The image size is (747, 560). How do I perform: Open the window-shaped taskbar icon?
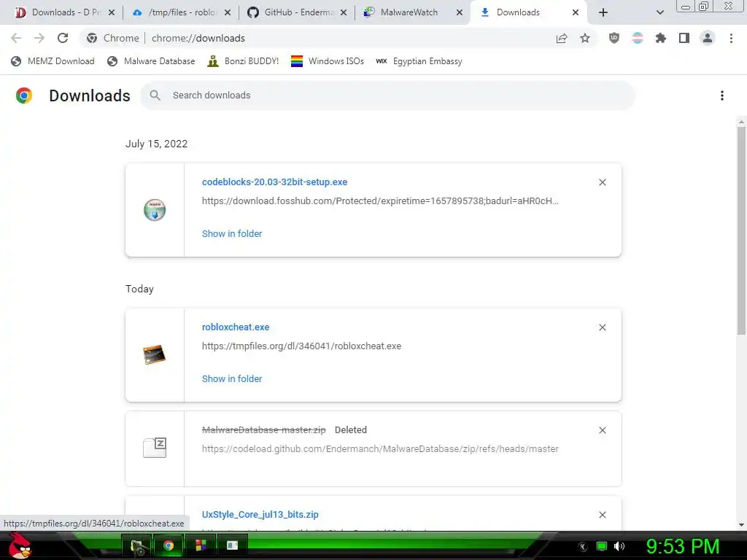tap(232, 545)
